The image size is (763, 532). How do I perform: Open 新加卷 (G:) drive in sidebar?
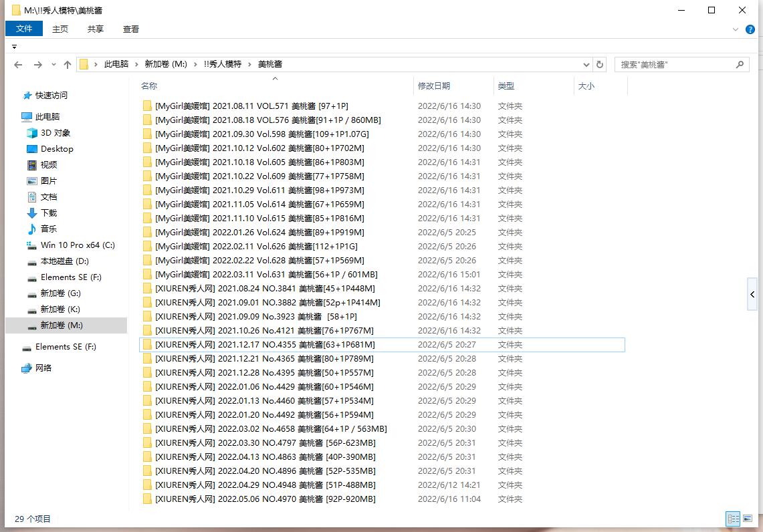(60, 293)
